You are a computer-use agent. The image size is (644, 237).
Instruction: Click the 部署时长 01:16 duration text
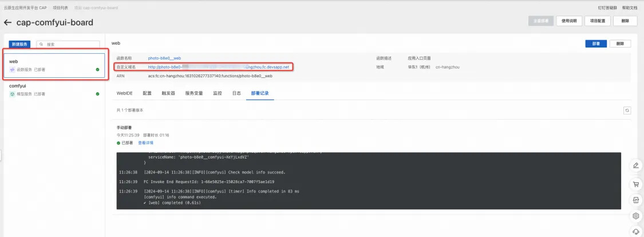[156, 135]
